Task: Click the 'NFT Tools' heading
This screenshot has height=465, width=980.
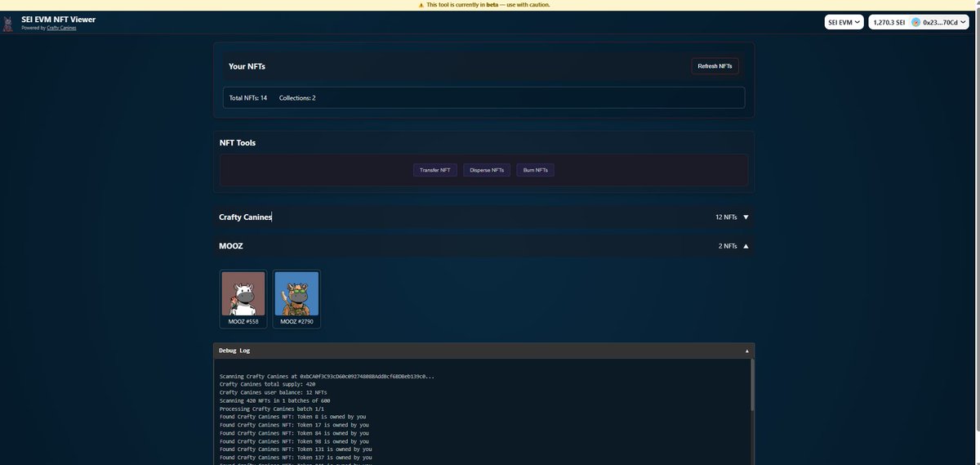Action: click(238, 143)
